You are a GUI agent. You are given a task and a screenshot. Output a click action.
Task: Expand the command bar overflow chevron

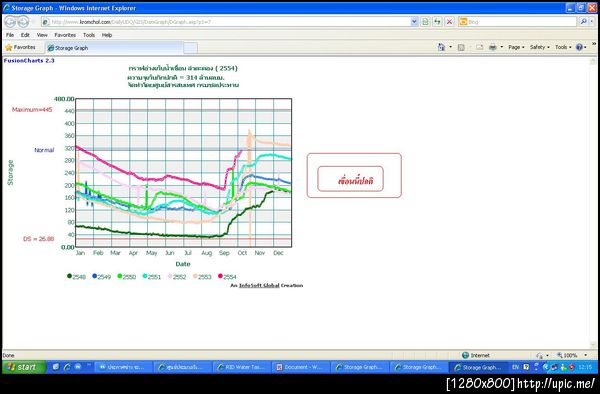[594, 44]
